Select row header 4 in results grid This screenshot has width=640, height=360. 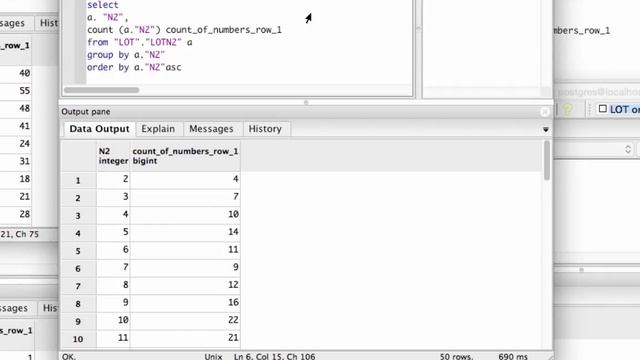tap(78, 233)
